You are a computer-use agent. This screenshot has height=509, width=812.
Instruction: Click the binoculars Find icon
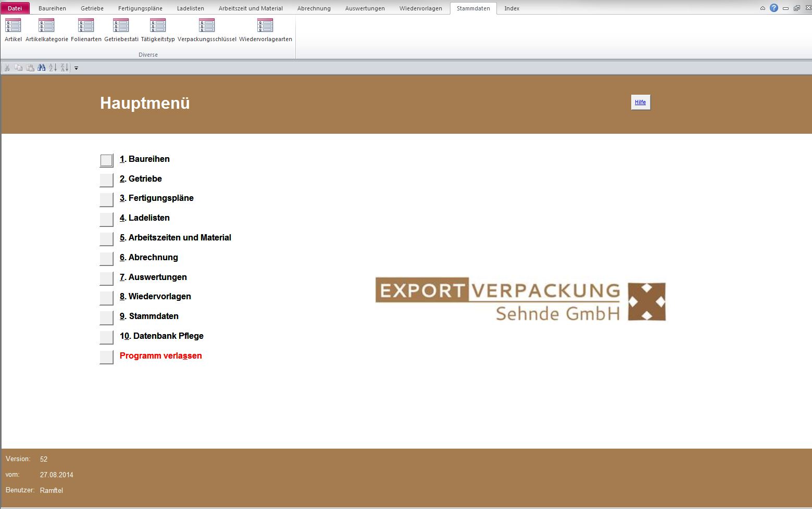tap(42, 68)
